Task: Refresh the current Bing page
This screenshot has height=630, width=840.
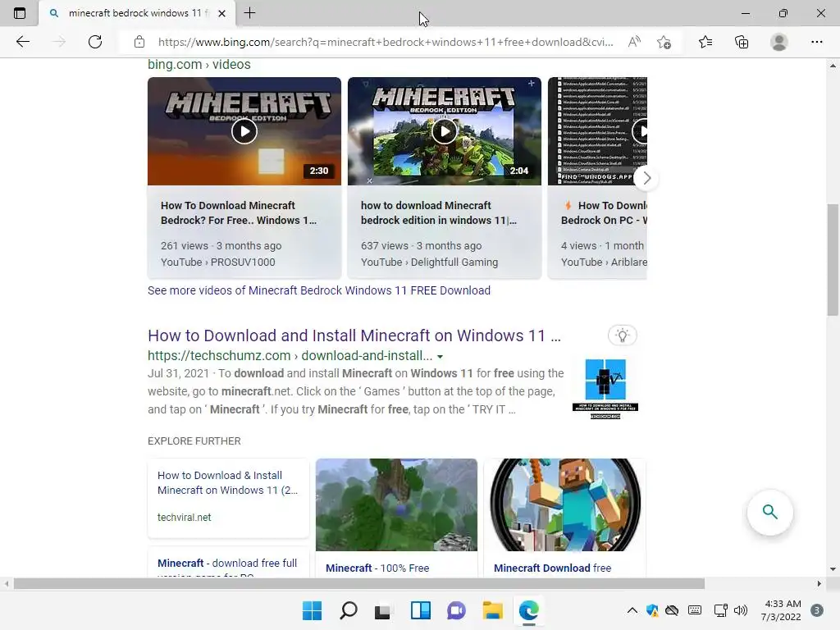Action: coord(95,42)
